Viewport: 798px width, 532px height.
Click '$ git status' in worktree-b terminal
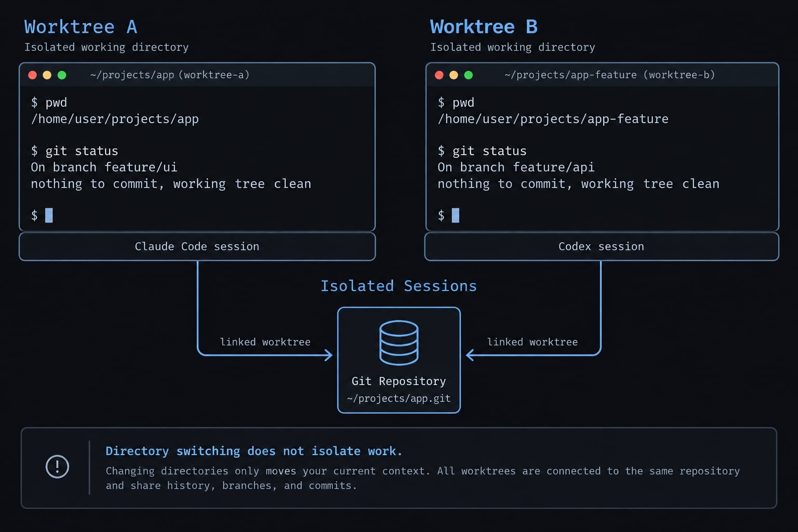tap(482, 151)
